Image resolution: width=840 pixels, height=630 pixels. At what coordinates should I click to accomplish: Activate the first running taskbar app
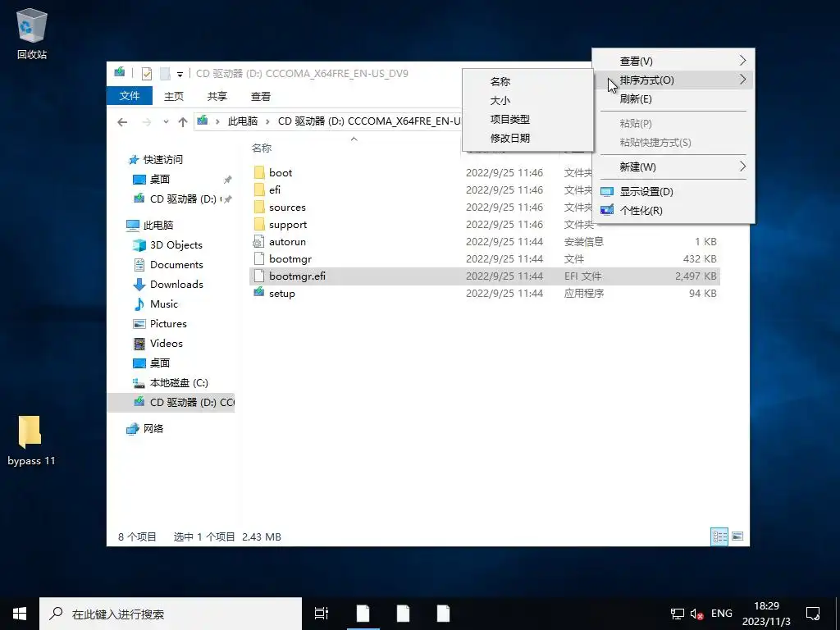click(363, 614)
